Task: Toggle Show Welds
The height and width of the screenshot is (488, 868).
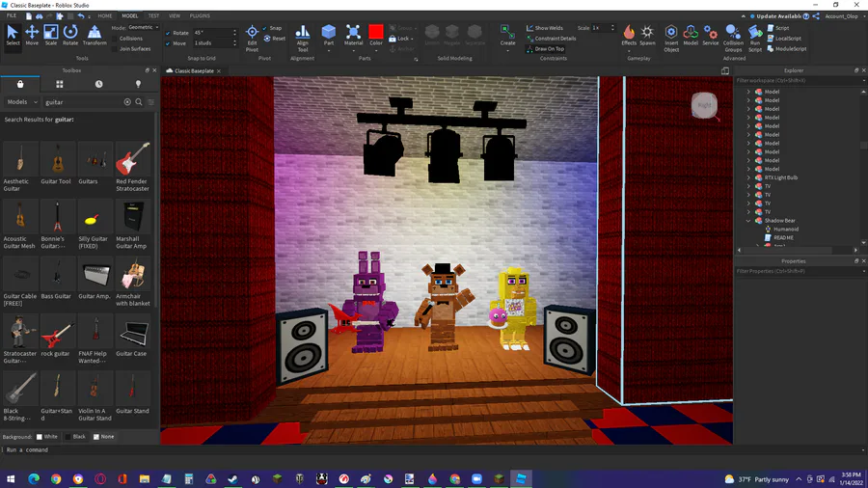Action: pyautogui.click(x=544, y=28)
